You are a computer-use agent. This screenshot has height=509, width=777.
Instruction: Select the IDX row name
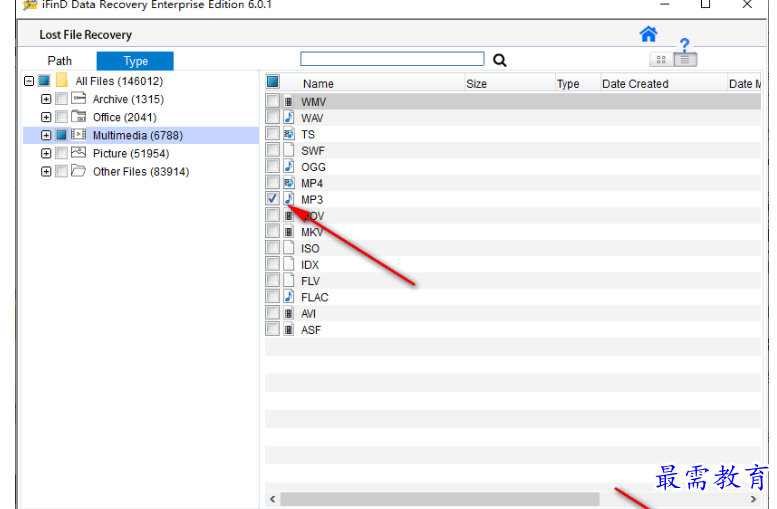pos(310,265)
